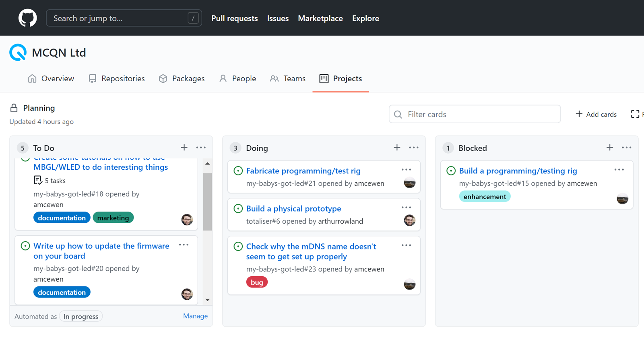Screen dimensions: 644x362
Task: Open assignee avatar on Blocked rig card
Action: (623, 199)
